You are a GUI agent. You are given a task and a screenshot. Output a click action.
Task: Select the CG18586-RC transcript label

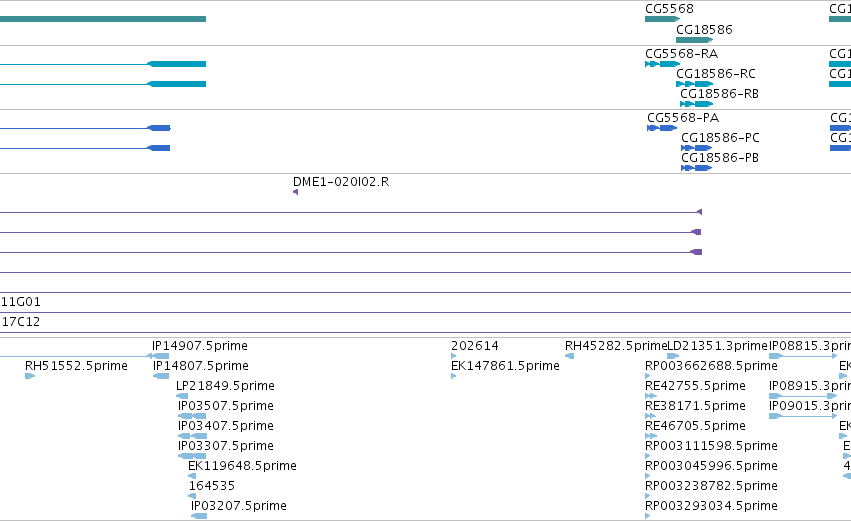tap(715, 74)
